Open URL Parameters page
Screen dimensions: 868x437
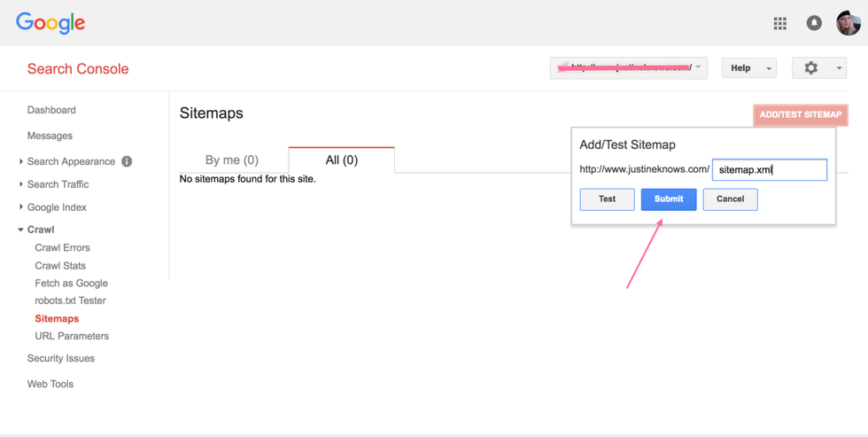(x=72, y=336)
